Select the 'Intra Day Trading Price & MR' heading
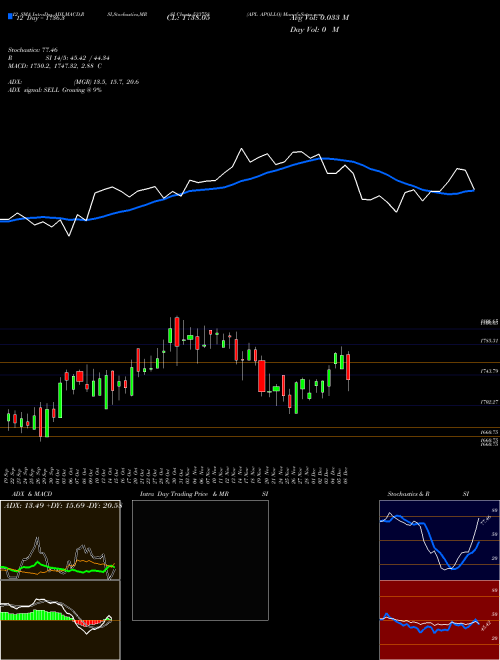This screenshot has height=660, width=500. [184, 494]
